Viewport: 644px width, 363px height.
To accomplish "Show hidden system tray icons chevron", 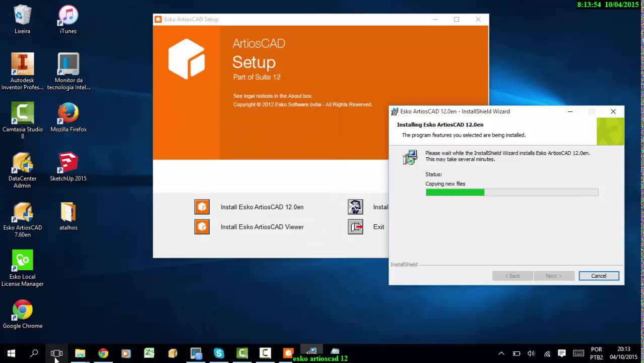I will point(501,353).
